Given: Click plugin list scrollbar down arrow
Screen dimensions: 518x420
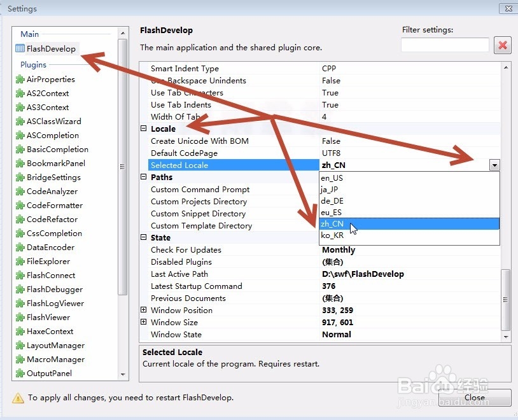Looking at the screenshot, I should [x=123, y=374].
